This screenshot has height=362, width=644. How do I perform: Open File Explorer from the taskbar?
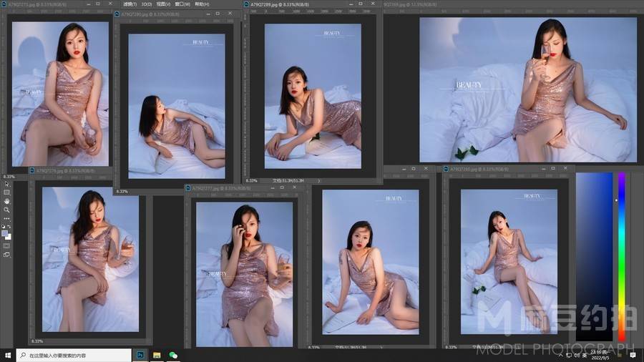[157, 355]
